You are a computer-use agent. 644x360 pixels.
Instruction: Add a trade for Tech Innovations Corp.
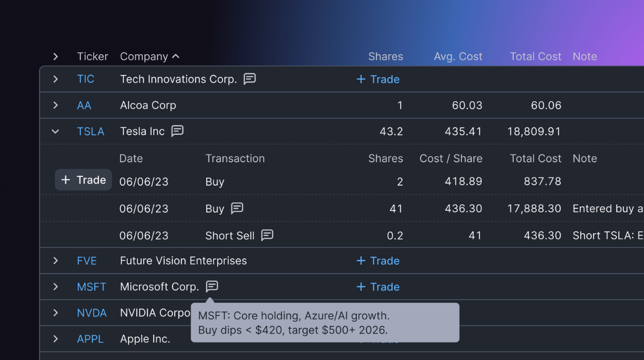pos(378,79)
